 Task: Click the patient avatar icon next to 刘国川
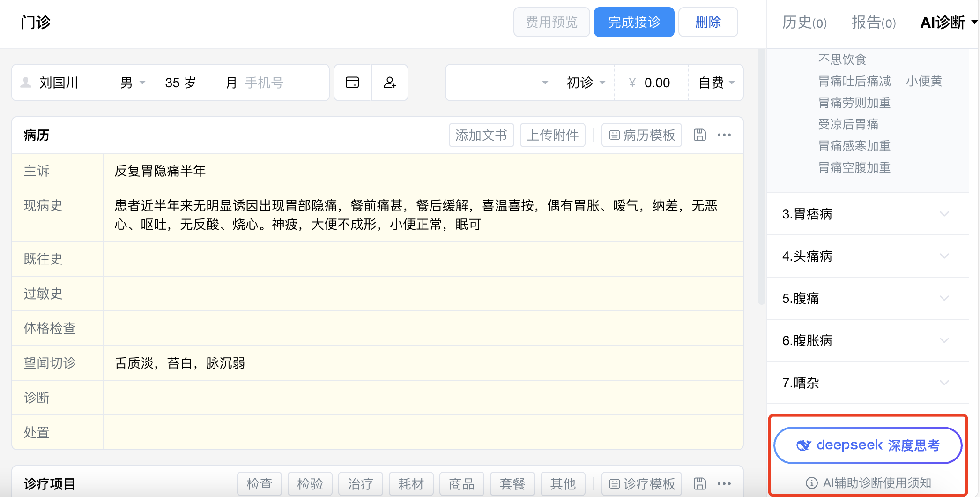(27, 83)
